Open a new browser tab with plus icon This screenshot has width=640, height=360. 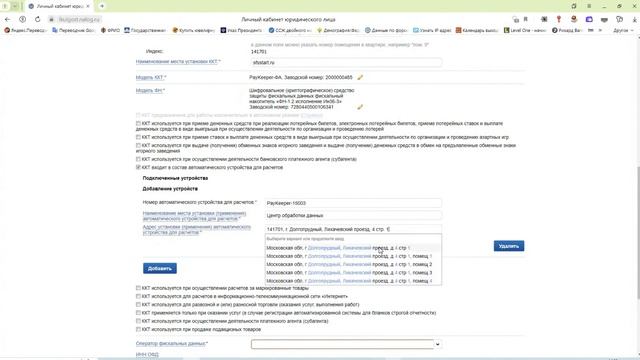coord(102,6)
